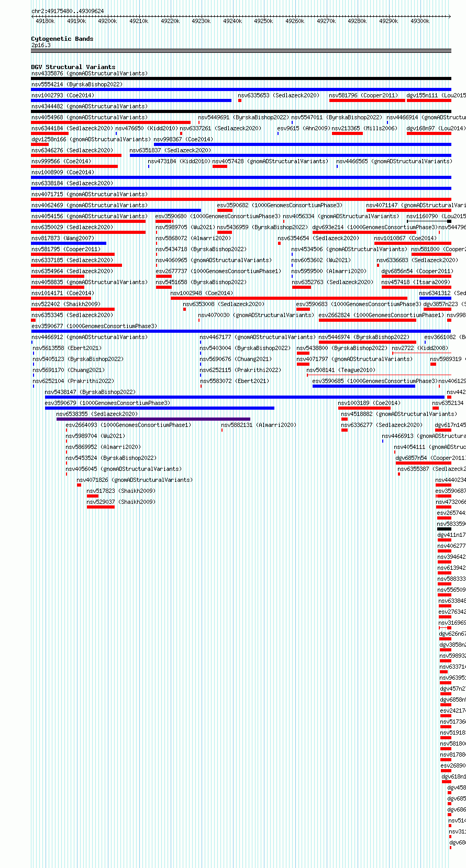The image size is (466, 868).
Task: Select nsv522402 (Shaikh2009) variant
Action: pyautogui.click(x=66, y=304)
